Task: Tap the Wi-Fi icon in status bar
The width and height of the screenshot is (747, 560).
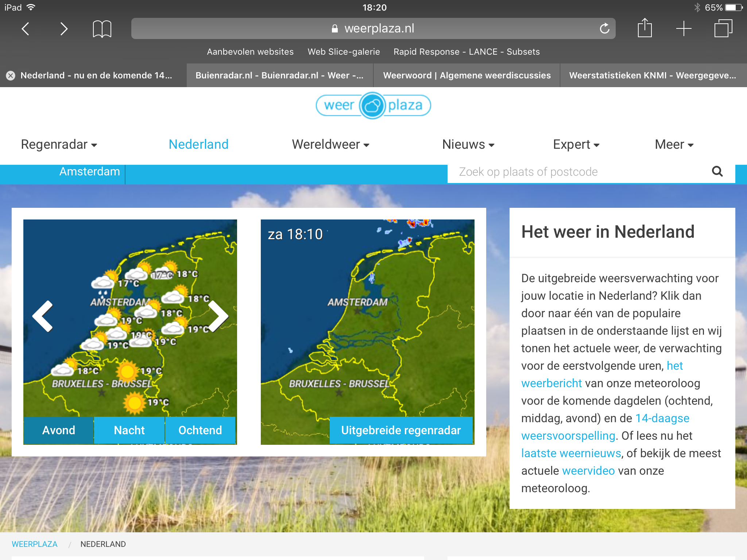Action: (31, 7)
